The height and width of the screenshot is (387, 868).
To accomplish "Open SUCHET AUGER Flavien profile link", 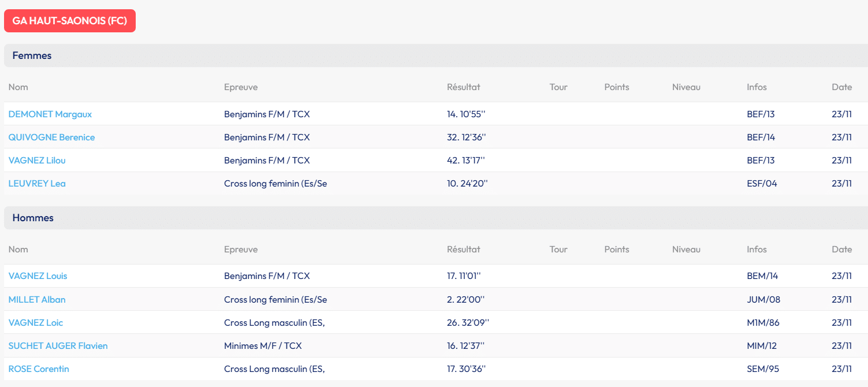I will coord(58,346).
